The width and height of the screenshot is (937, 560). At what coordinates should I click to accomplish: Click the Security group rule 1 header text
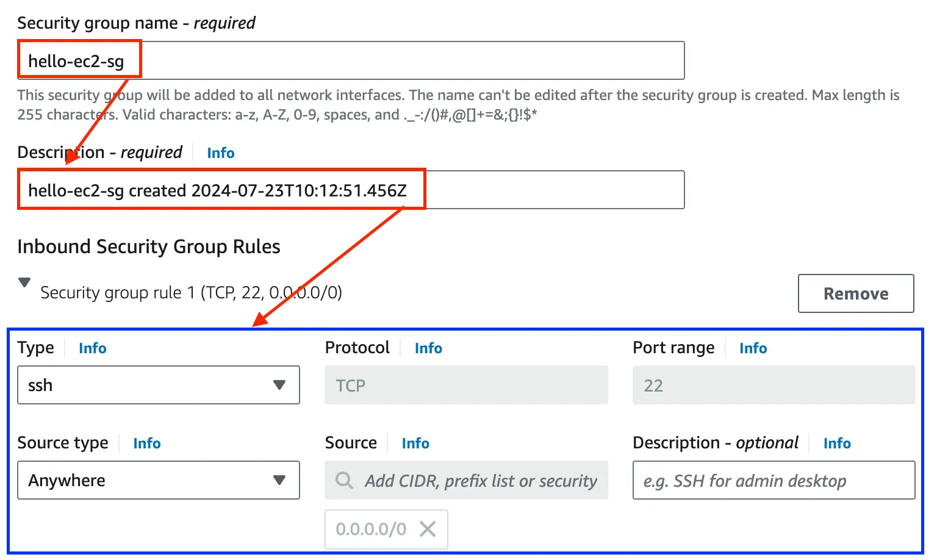[191, 293]
